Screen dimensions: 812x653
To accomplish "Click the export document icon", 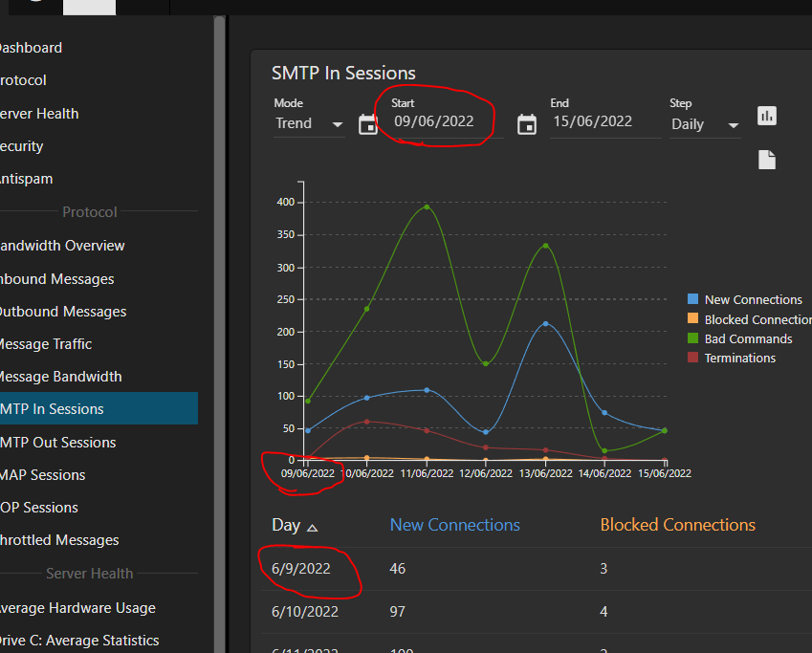I will point(767,160).
